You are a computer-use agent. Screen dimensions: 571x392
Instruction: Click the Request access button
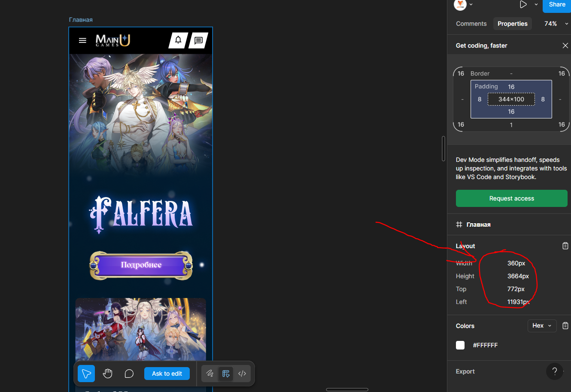(511, 198)
